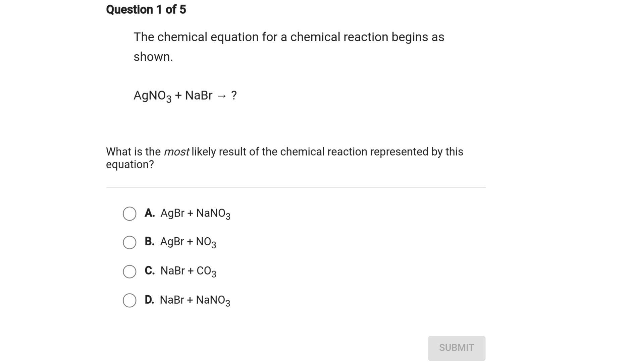Image resolution: width=644 pixels, height=362 pixels.
Task: Click the divider line above the answers
Action: pyautogui.click(x=296, y=187)
